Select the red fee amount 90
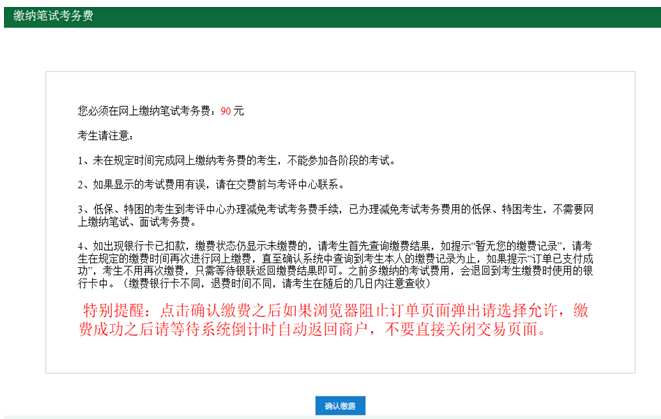The width and height of the screenshot is (661, 419). coord(225,110)
